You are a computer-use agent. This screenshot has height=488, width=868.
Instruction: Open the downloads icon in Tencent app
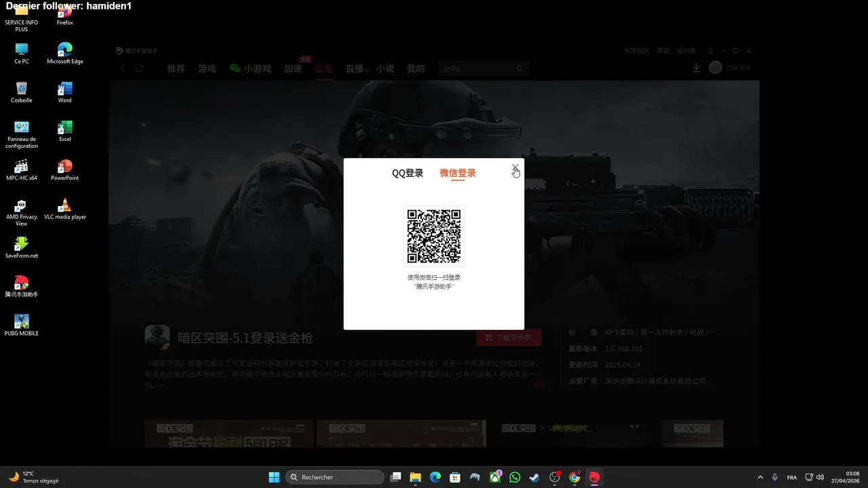pos(696,68)
